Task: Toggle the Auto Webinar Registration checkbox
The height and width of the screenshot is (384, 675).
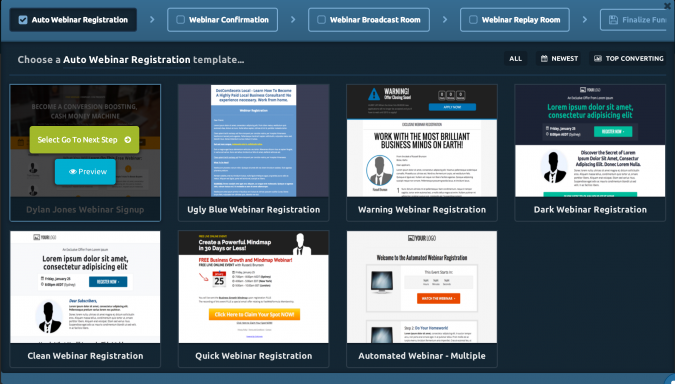Action: 23,20
